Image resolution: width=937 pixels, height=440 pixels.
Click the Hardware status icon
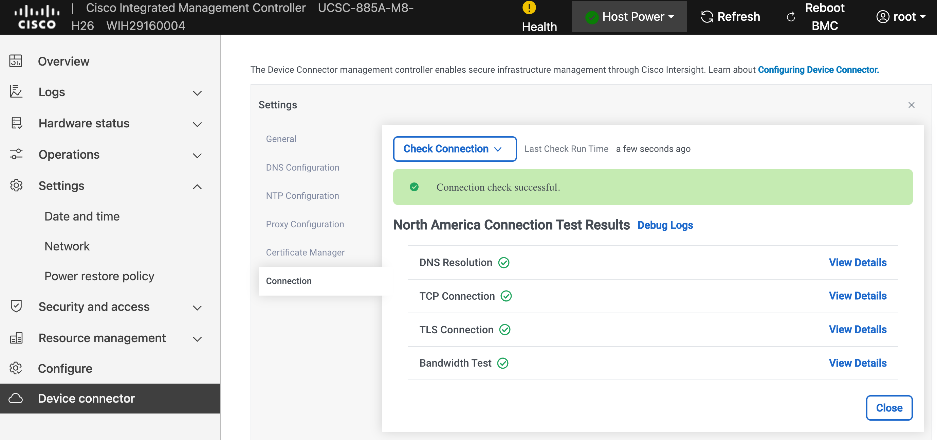[x=16, y=123]
